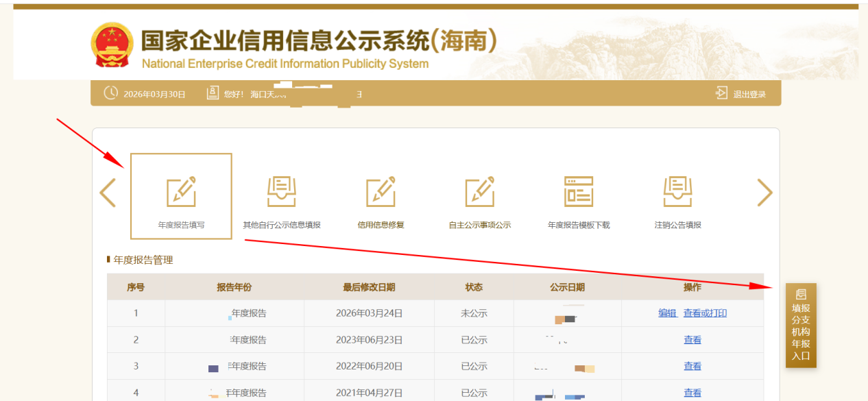Click the 年度报告模板下载 icon
Screen dimensions: 868x401
point(579,193)
